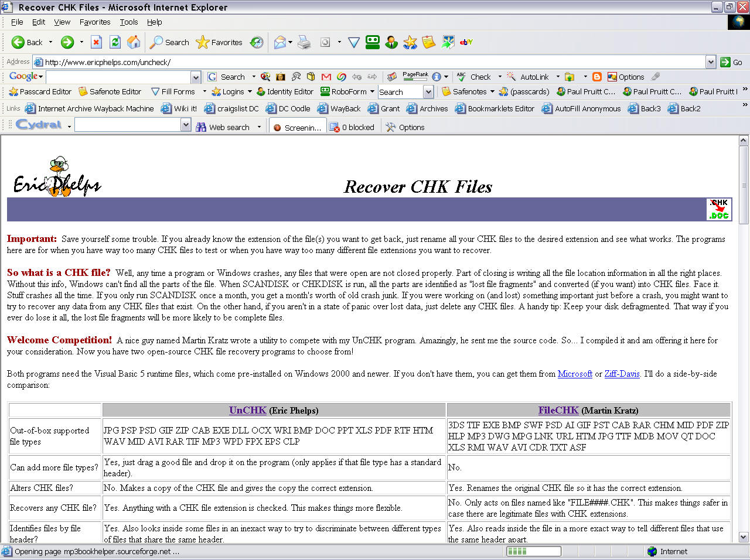The width and height of the screenshot is (750, 560).
Task: Open the eBay toolbar icon
Action: pyautogui.click(x=466, y=42)
